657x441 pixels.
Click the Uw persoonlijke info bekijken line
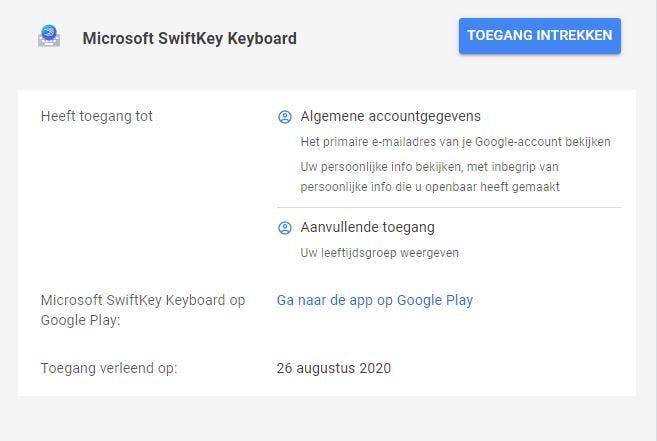[430, 166]
